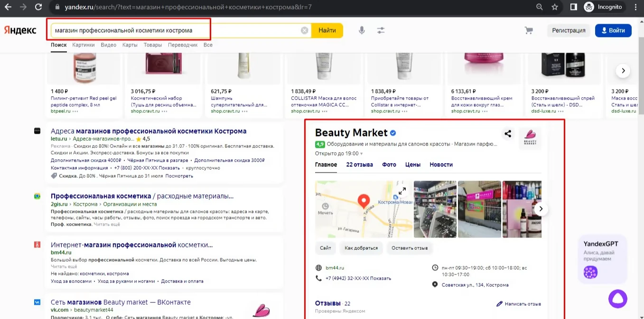
Task: Share Beauty Market card via share icon
Action: tap(508, 134)
